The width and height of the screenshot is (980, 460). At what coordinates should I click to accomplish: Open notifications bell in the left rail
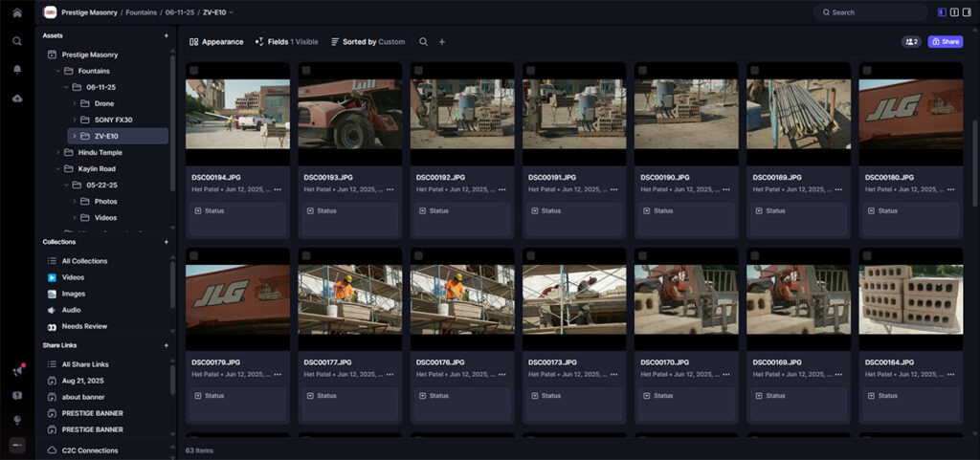[x=17, y=70]
